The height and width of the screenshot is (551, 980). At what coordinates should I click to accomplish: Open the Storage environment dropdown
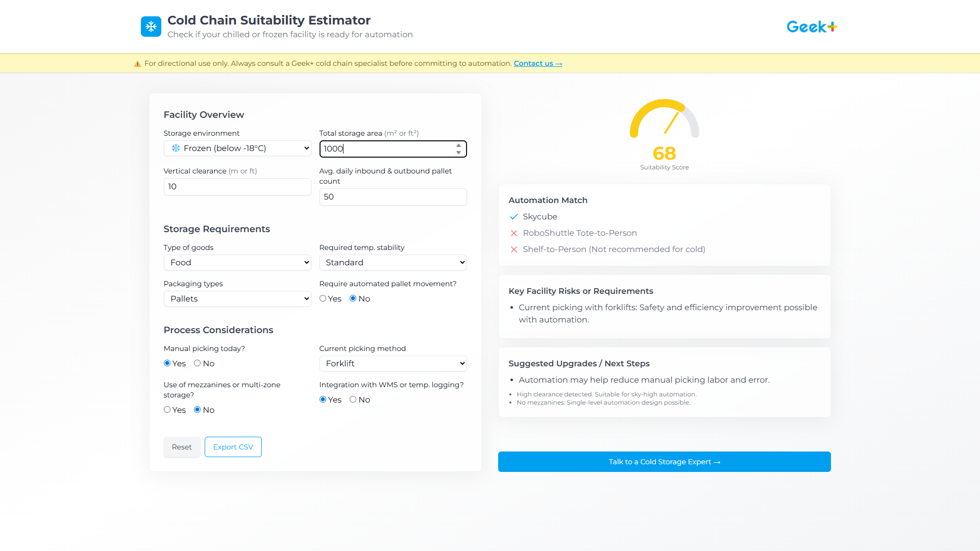(237, 148)
